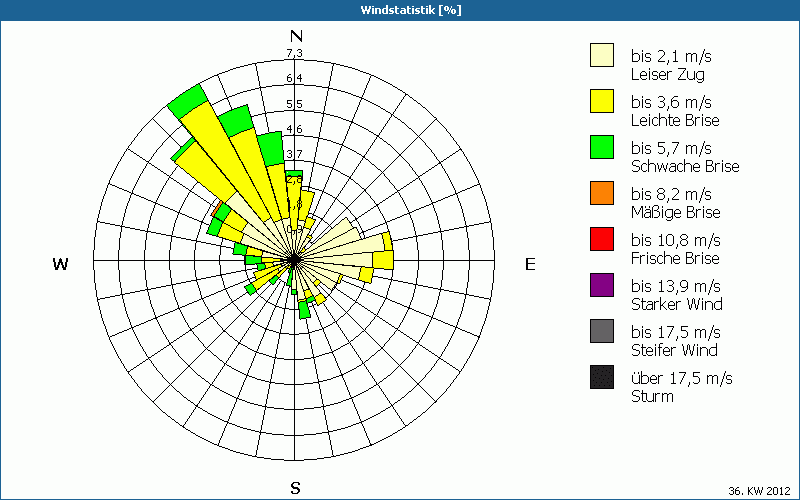Click the 'Leichte Brise' legend label
The height and width of the screenshot is (500, 800).
click(x=675, y=120)
